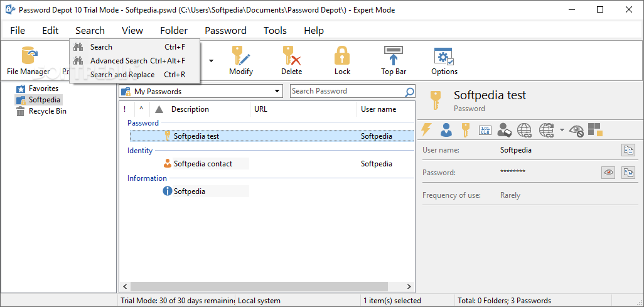Copy the password with the clipboard button
Viewport: 644px width, 307px height.
628,173
